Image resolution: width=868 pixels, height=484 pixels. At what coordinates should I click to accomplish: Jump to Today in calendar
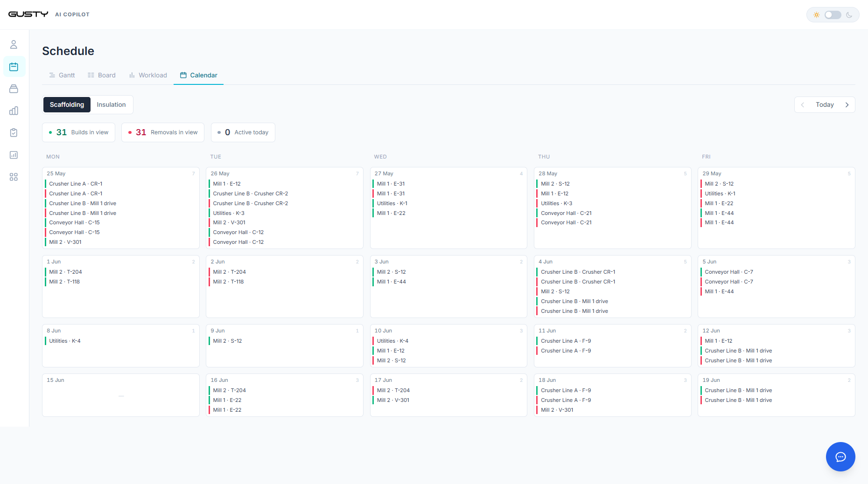[825, 105]
